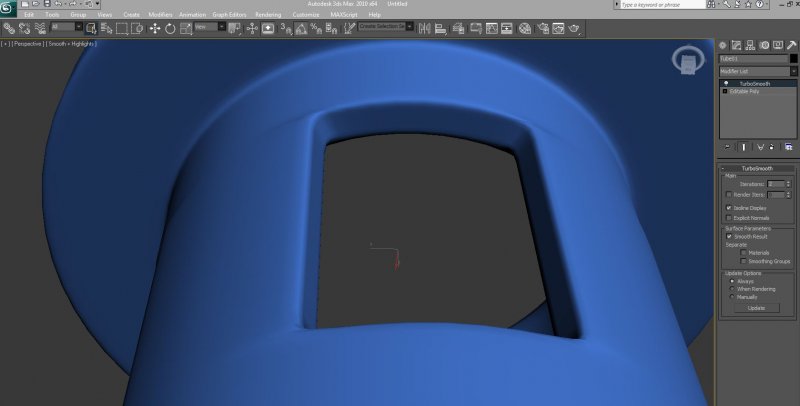Toggle 3D Snaps

(x=286, y=29)
